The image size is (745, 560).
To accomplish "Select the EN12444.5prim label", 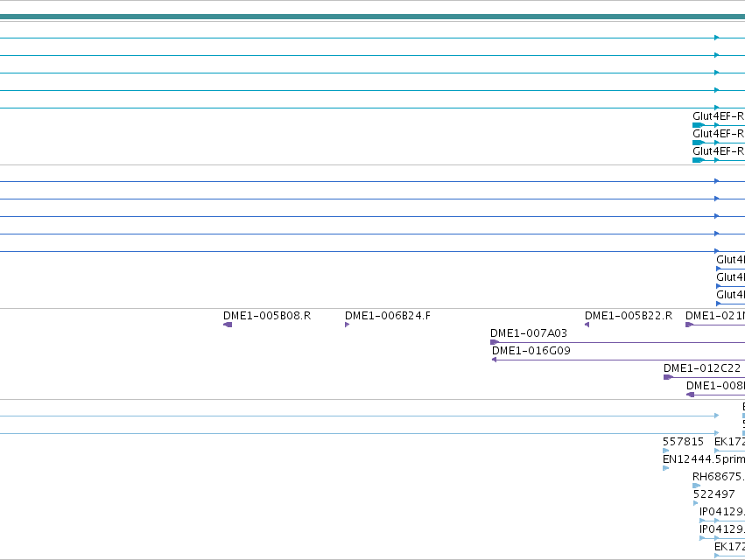I will [x=704, y=459].
